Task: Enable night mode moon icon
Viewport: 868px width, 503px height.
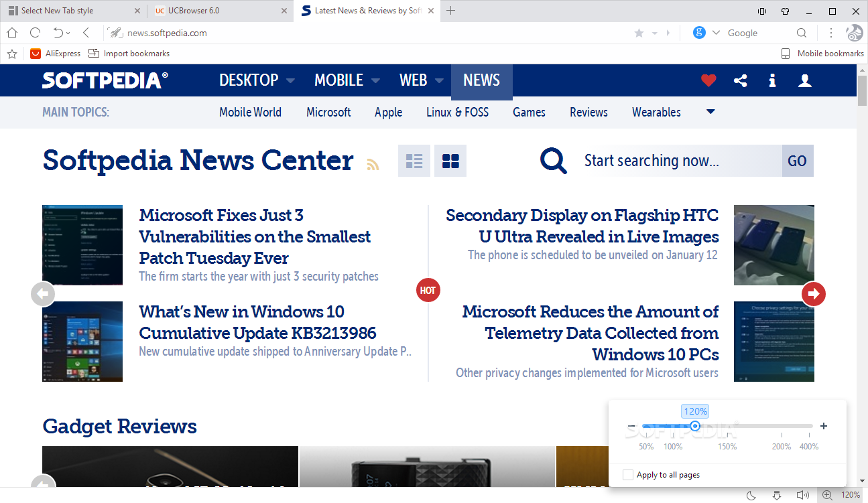Action: (x=751, y=495)
